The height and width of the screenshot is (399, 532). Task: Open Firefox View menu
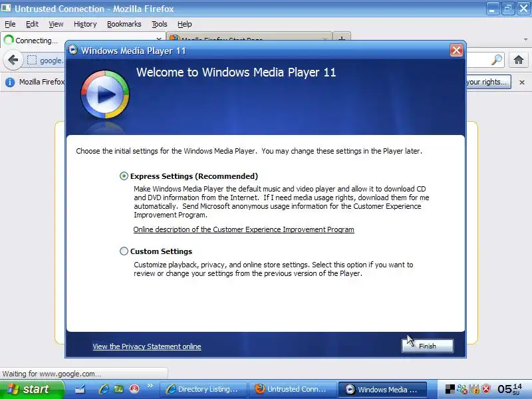56,24
